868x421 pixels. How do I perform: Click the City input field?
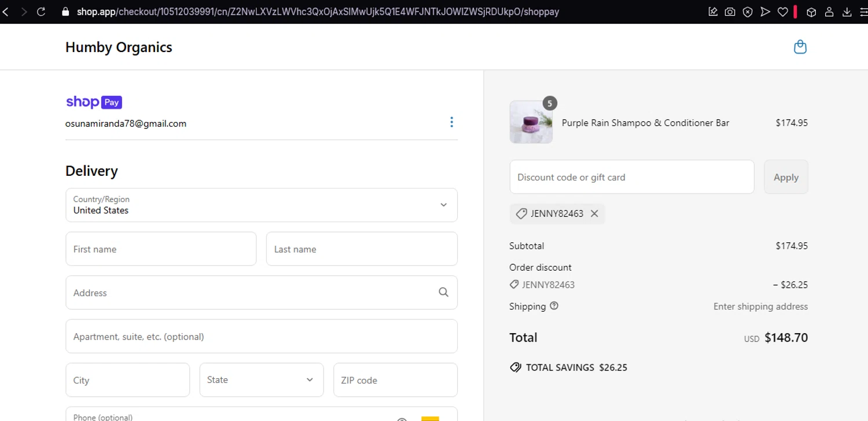128,380
